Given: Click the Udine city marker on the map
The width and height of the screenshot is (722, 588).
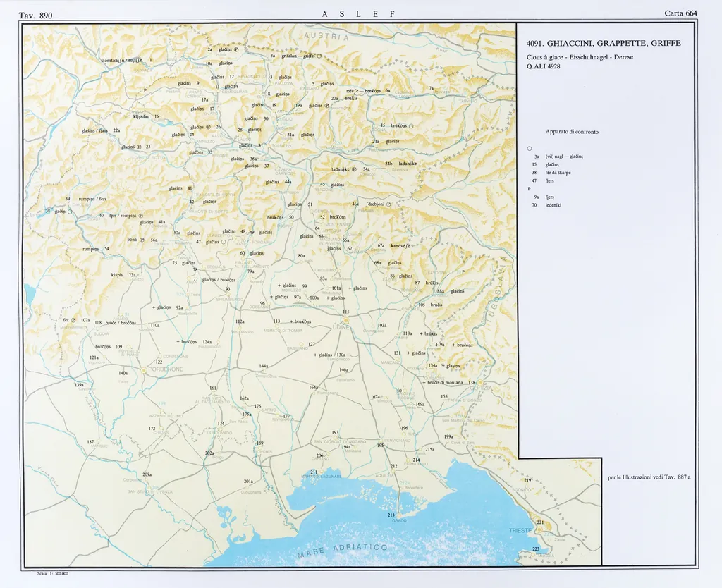Looking at the screenshot, I should coord(345,319).
